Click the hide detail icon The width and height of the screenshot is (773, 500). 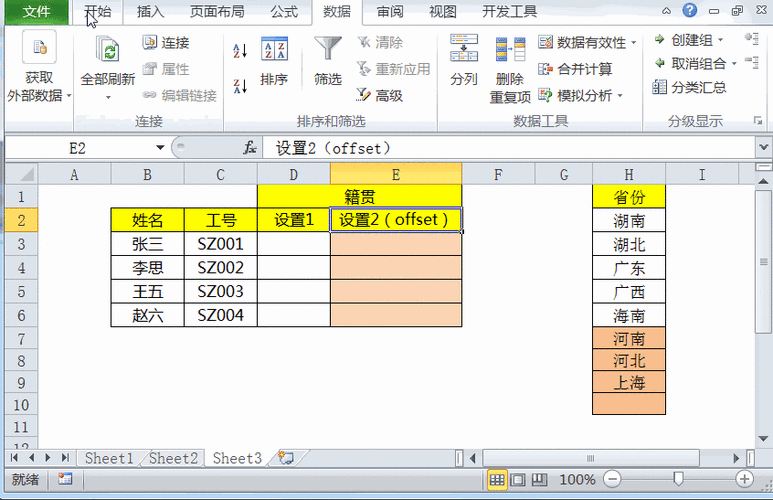[752, 62]
